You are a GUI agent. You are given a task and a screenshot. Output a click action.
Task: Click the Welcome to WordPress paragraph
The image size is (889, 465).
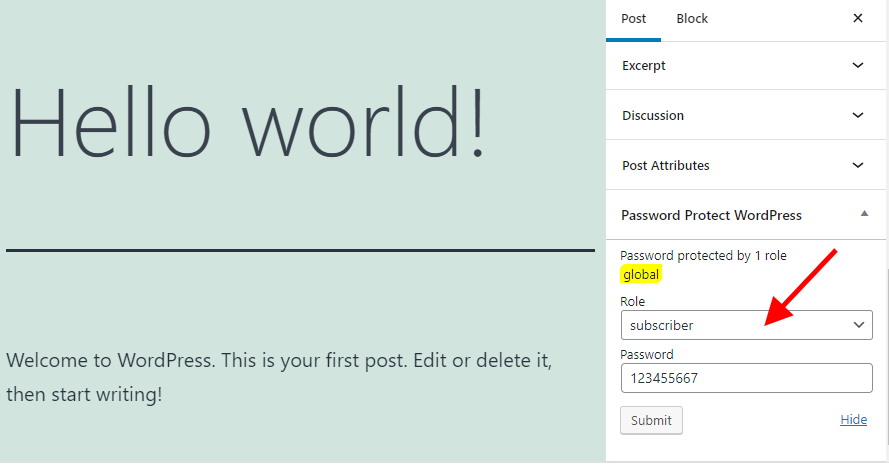pyautogui.click(x=279, y=377)
